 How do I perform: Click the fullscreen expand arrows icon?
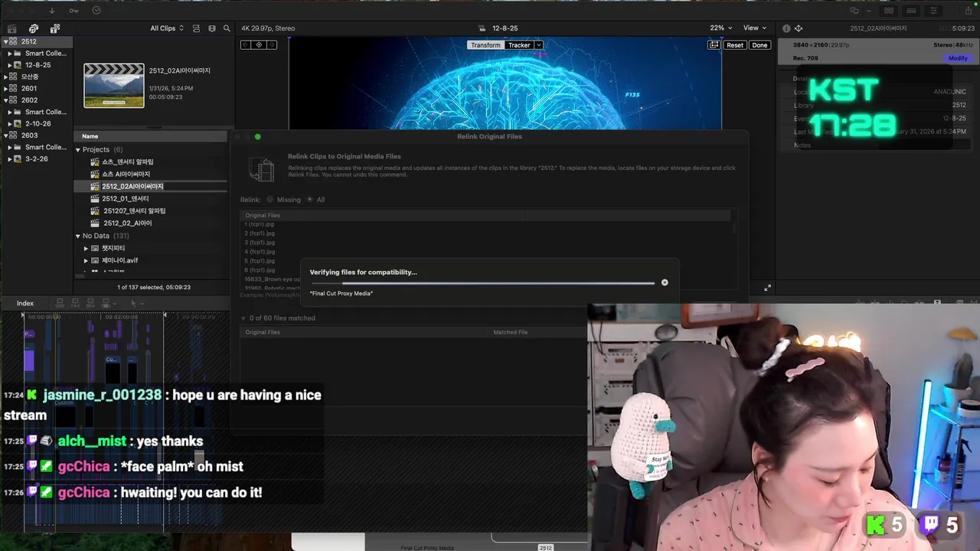[x=767, y=288]
